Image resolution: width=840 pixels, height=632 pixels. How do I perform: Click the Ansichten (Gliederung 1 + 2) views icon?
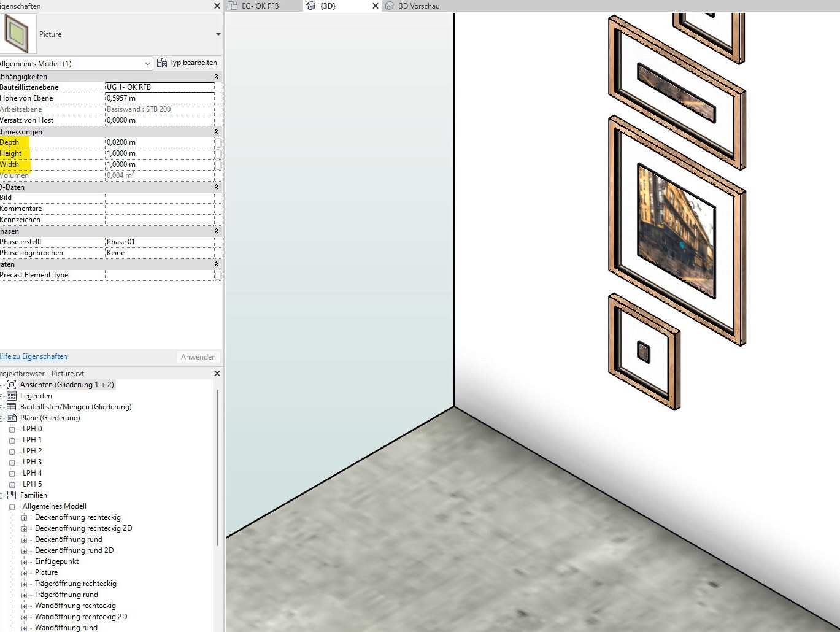12,385
